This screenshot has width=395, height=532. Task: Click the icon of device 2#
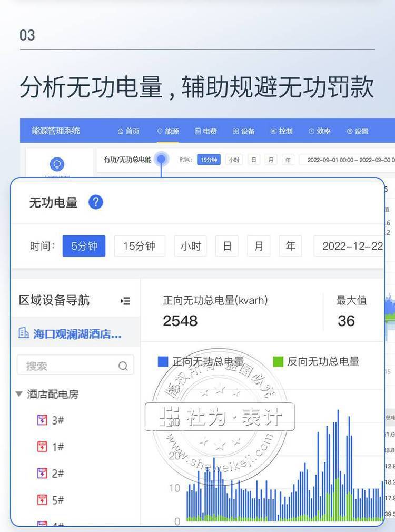pyautogui.click(x=42, y=473)
